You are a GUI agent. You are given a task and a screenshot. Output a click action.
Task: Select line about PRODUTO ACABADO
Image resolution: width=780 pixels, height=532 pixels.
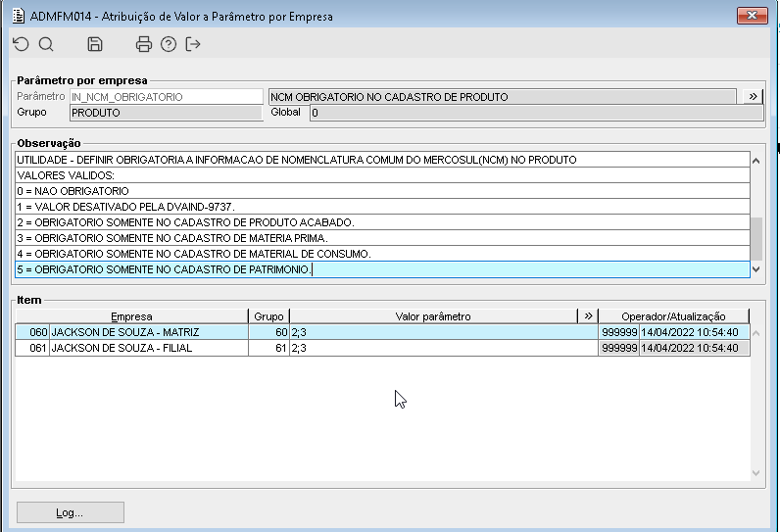[382, 222]
